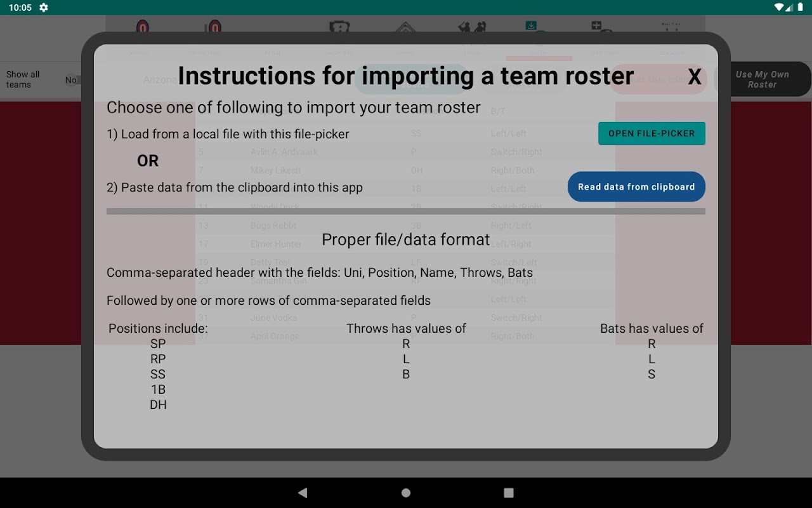
Task: Select the baseball diamond tab icon
Action: click(405, 29)
